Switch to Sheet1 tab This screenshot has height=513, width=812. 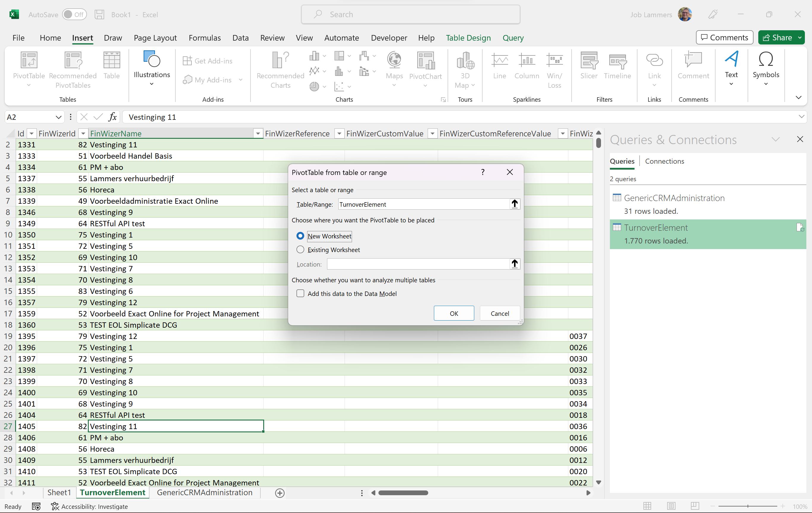point(59,493)
